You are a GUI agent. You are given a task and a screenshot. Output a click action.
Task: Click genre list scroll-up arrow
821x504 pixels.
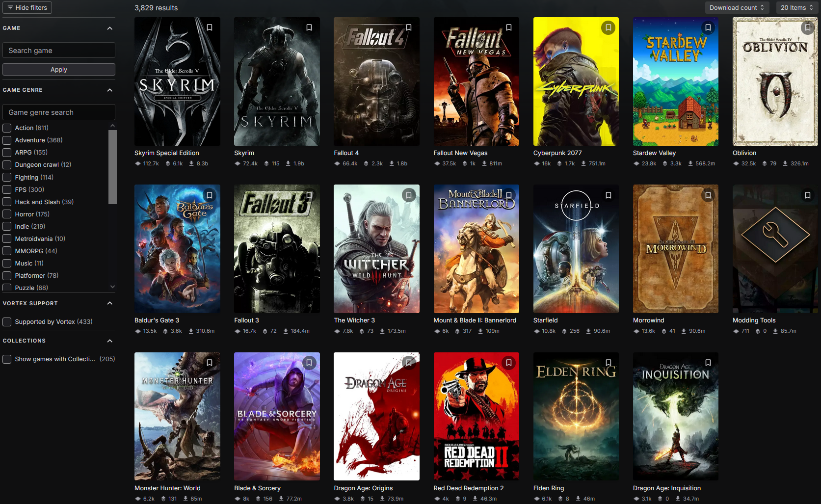click(112, 126)
